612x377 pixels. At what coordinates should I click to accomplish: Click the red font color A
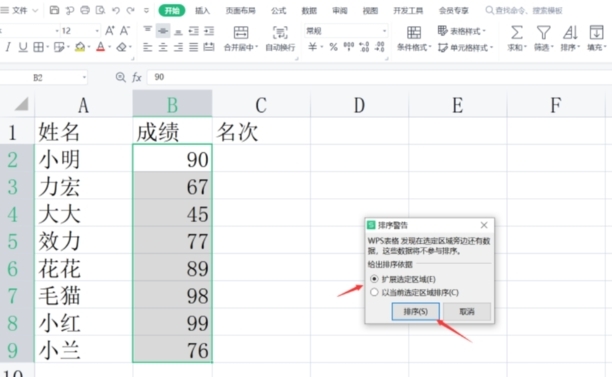[x=101, y=47]
